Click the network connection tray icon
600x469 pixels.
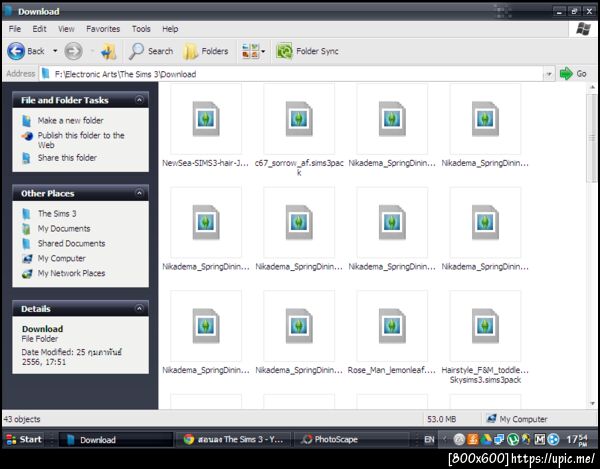499,440
